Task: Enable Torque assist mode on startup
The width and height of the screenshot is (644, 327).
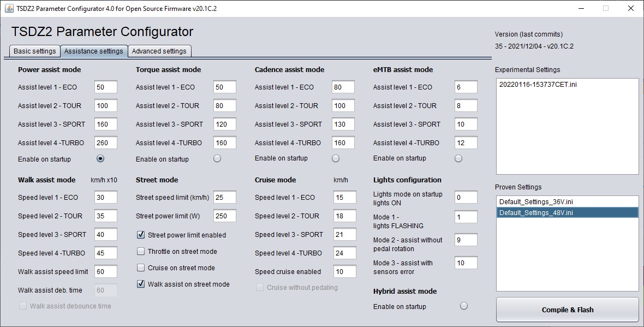Action: tap(217, 158)
